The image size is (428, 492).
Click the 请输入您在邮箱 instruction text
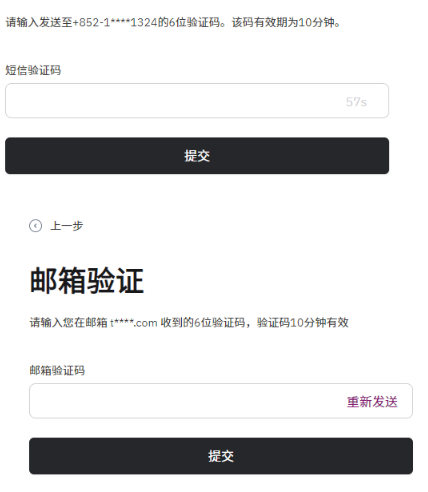pos(68,322)
